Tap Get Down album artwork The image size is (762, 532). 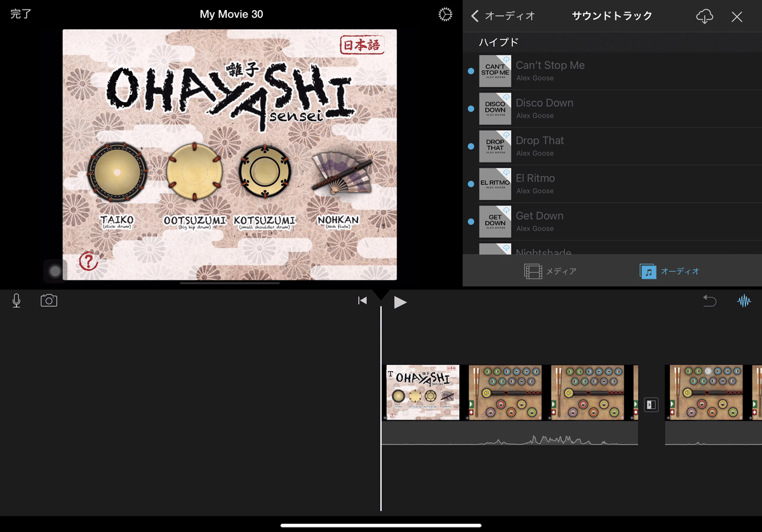tap(495, 222)
